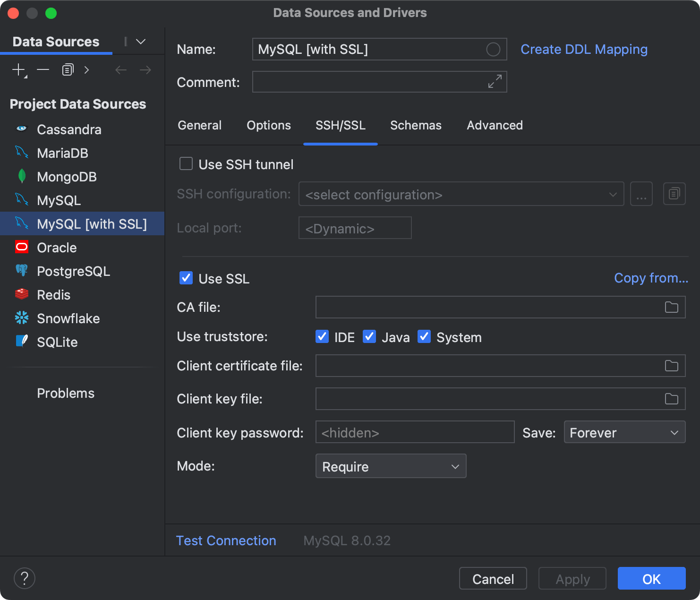Click Create DDL Mapping
Screen dimensions: 700x600
coord(584,49)
